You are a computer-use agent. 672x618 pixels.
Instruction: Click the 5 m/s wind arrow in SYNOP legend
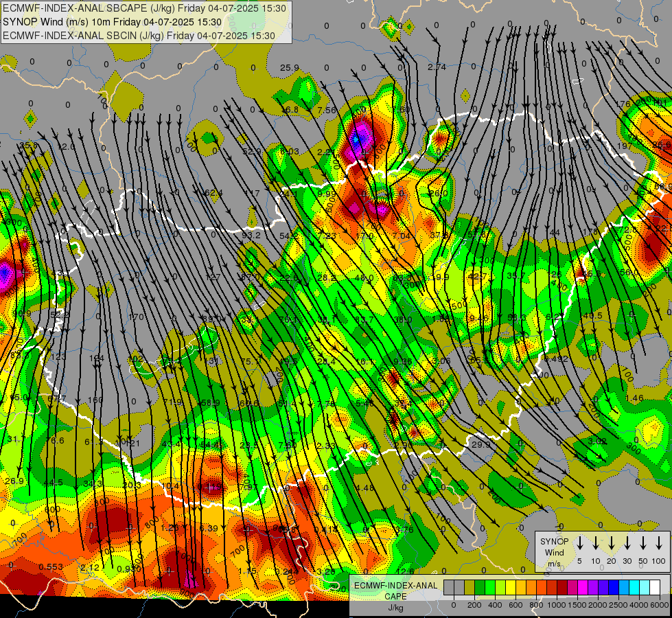tap(579, 542)
